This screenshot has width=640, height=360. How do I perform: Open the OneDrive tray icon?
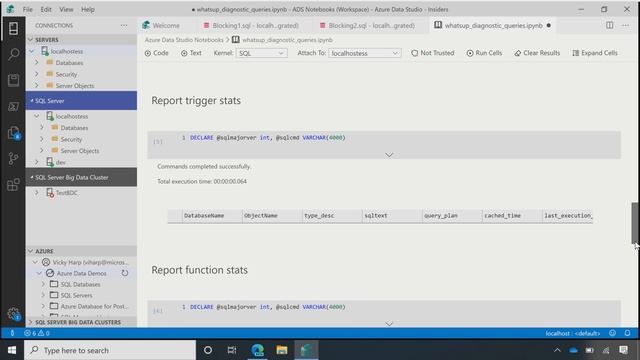click(x=573, y=350)
